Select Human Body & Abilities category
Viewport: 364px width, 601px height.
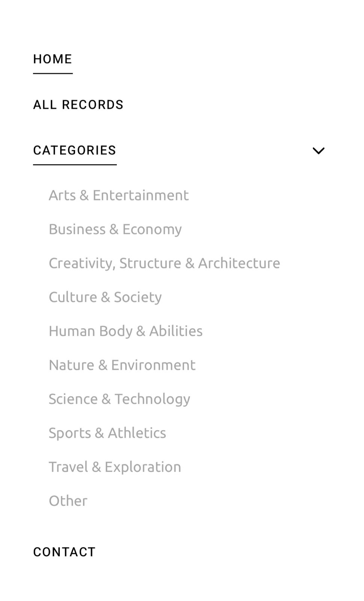[x=125, y=331]
